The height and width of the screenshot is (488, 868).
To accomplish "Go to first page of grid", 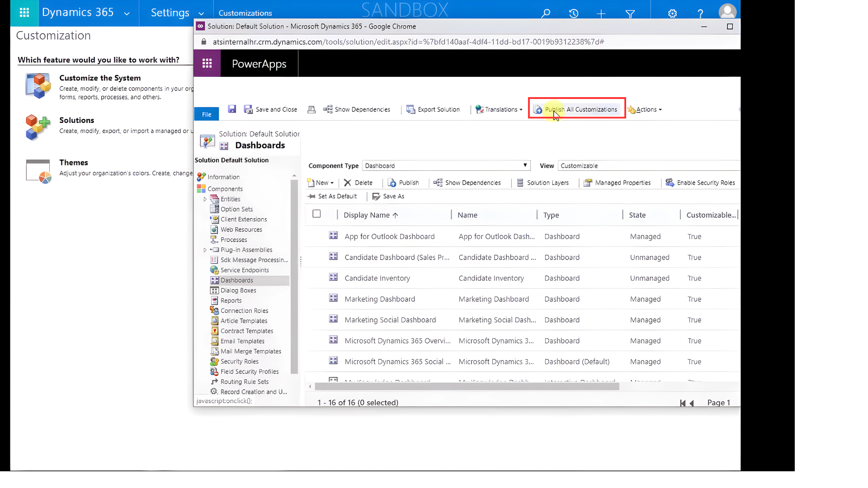I will point(683,403).
